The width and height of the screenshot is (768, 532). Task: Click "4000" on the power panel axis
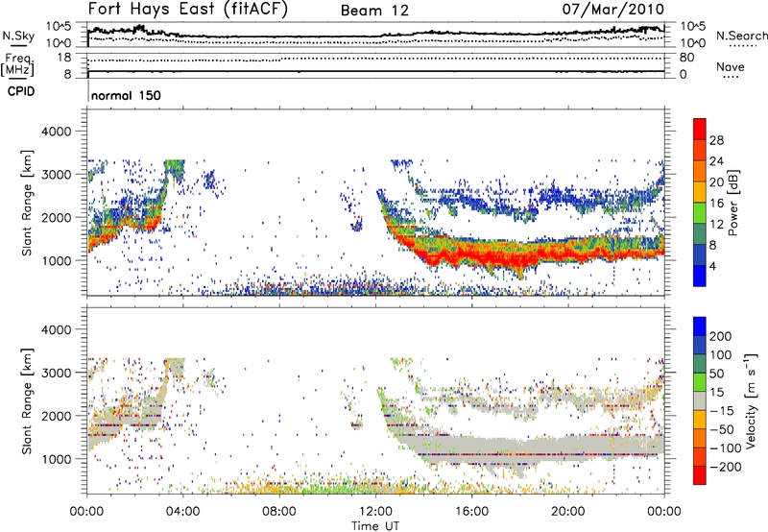pyautogui.click(x=57, y=132)
